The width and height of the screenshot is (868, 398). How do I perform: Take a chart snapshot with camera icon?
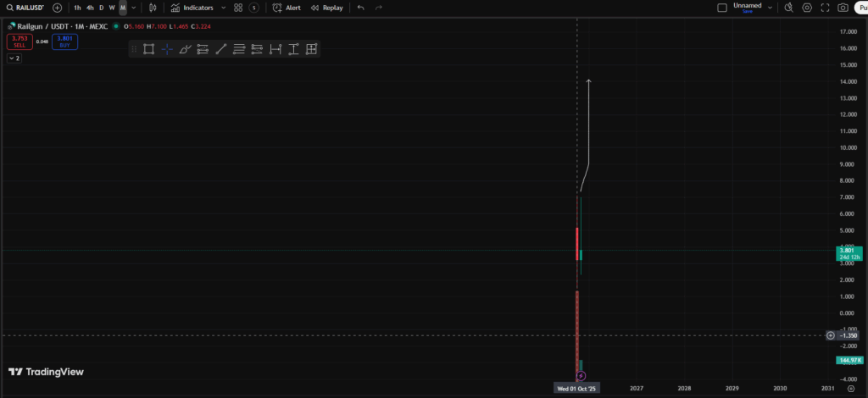pyautogui.click(x=843, y=8)
